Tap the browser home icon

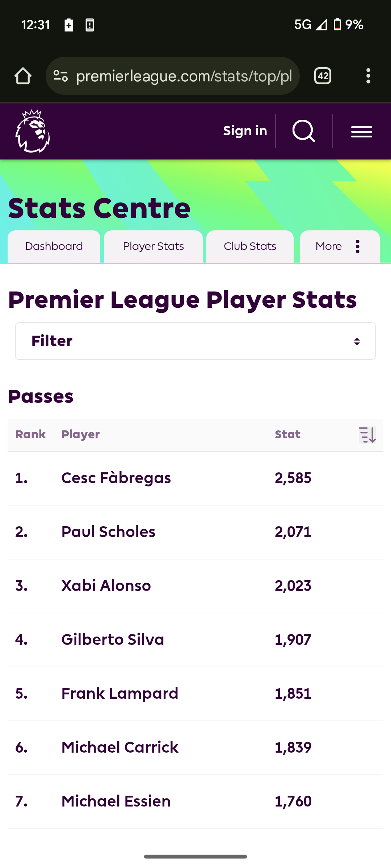pos(23,76)
